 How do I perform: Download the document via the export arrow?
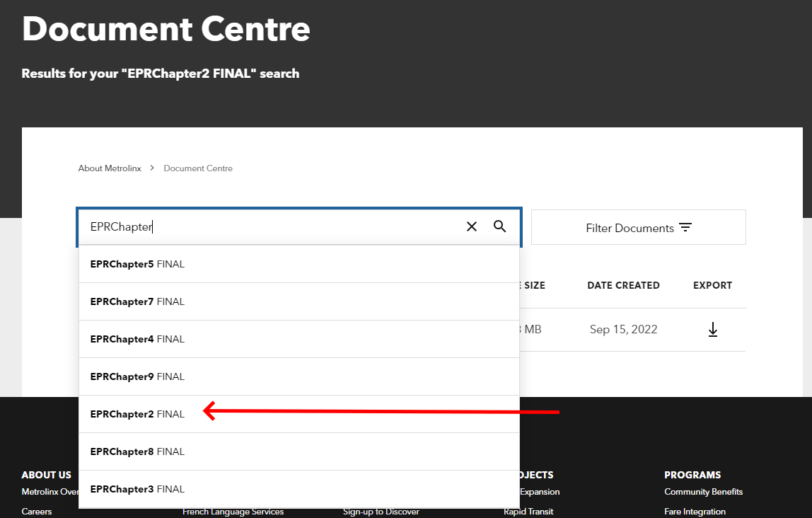point(713,330)
